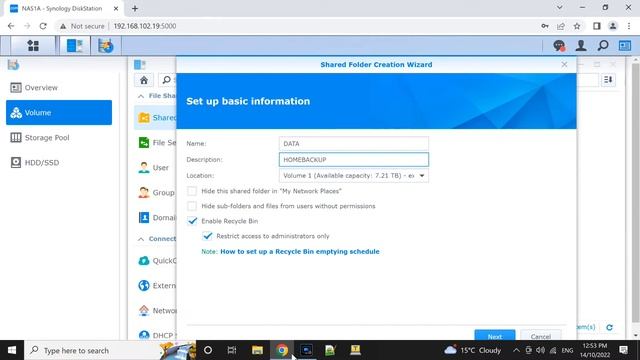Open User settings in Control Panel

tap(156, 167)
